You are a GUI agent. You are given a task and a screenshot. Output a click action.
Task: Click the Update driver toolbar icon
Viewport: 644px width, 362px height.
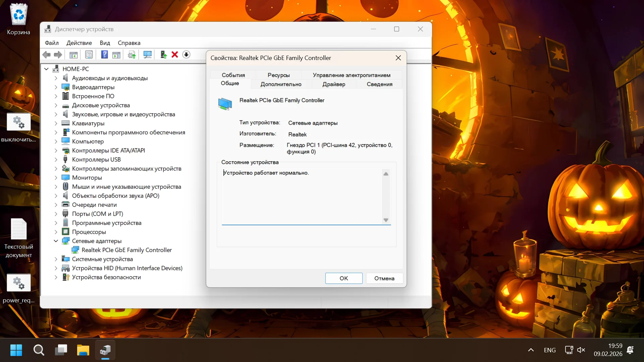coord(163,55)
